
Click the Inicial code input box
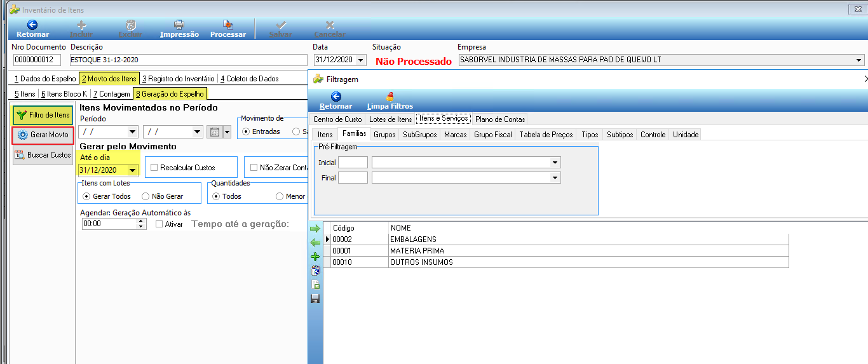coord(353,163)
